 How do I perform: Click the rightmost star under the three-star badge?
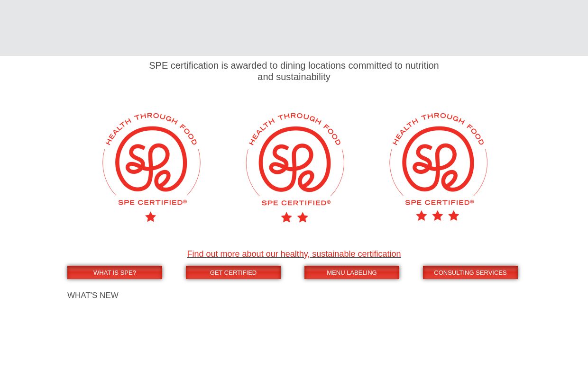point(453,216)
